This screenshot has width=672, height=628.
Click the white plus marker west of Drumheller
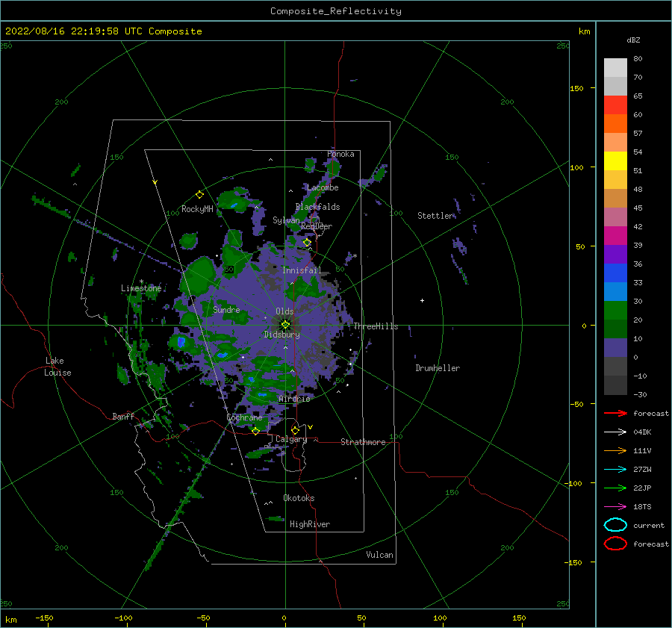pos(422,300)
